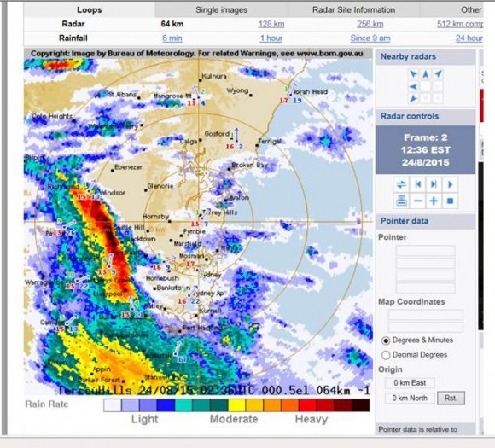Open the 1 hour rainfall link
Viewport: 495px width, 448px height.
(x=271, y=38)
